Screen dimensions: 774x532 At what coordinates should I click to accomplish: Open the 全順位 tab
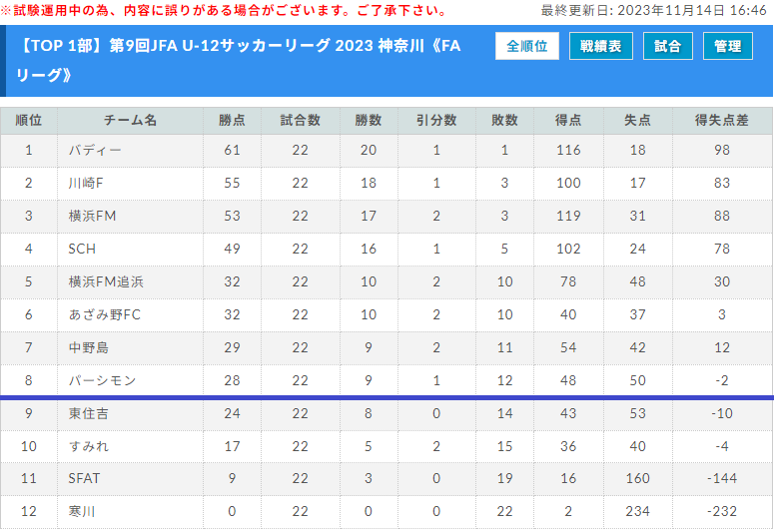tap(526, 46)
